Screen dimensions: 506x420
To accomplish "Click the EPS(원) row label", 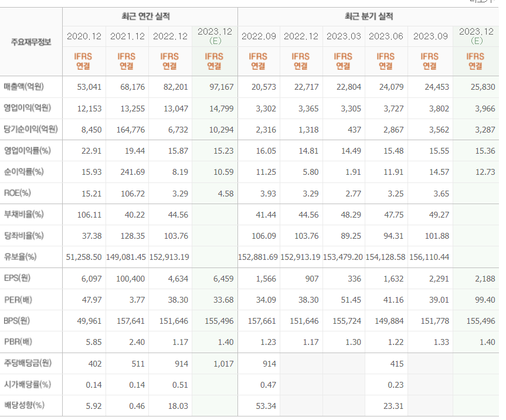I will click(17, 278).
